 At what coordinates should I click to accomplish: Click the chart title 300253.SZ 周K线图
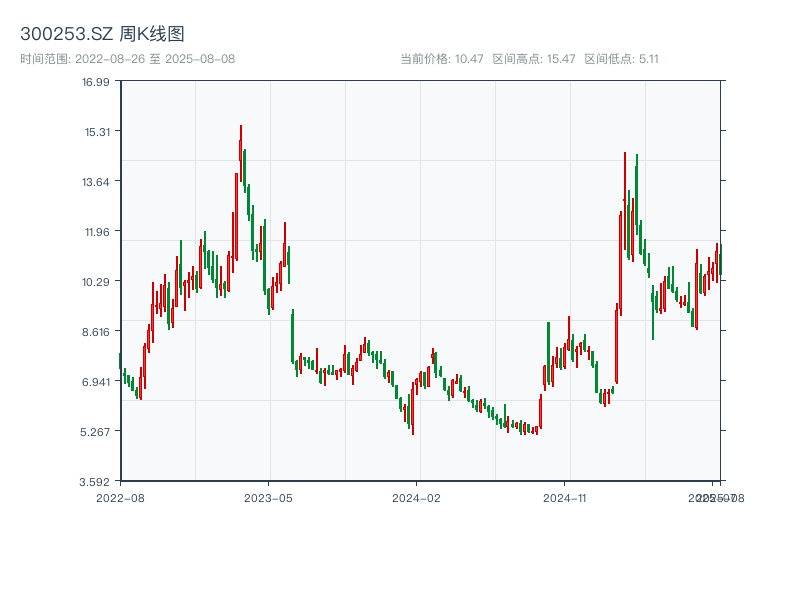102,34
